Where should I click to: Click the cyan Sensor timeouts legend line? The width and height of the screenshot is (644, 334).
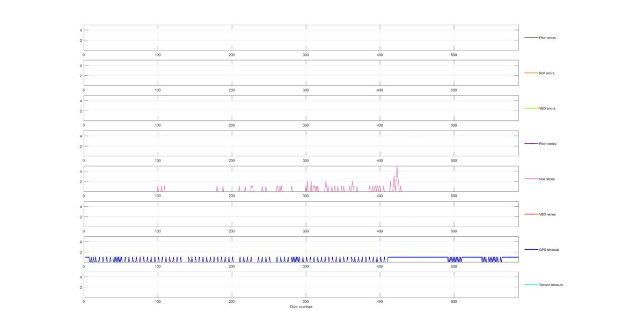(x=531, y=285)
